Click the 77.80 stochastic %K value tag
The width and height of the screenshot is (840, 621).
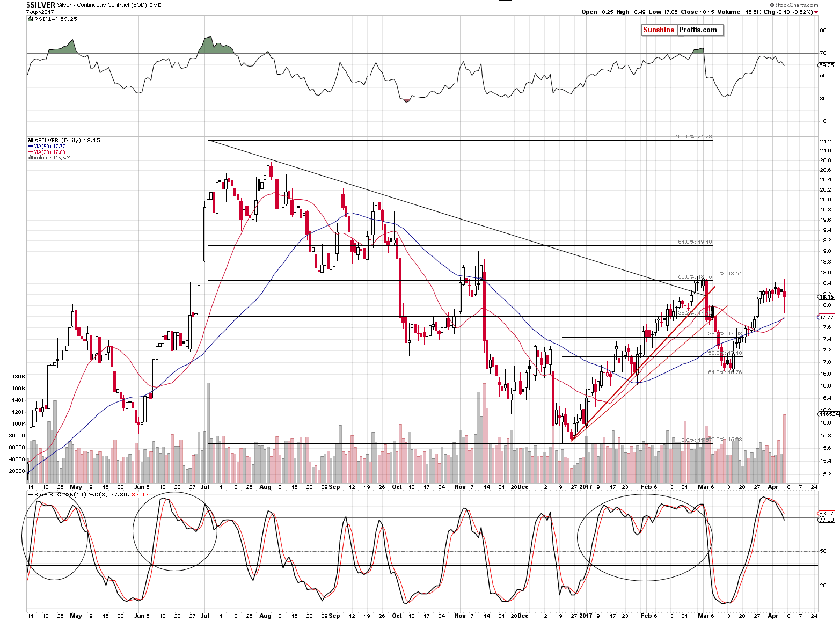pos(827,520)
